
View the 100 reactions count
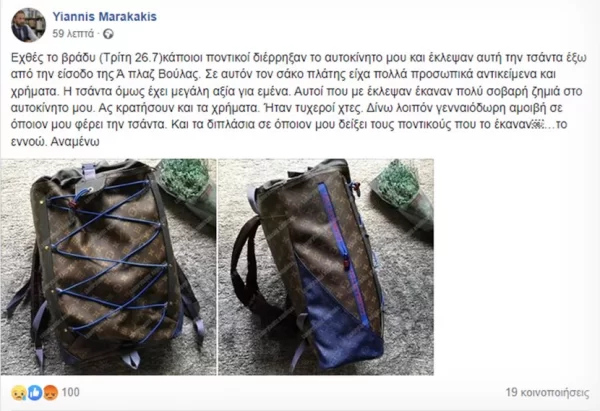(71, 392)
